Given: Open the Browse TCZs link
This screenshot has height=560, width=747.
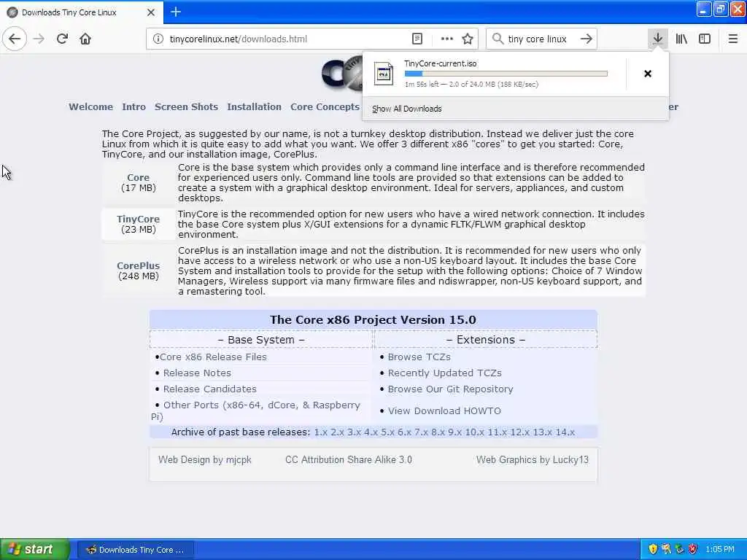Looking at the screenshot, I should (419, 357).
